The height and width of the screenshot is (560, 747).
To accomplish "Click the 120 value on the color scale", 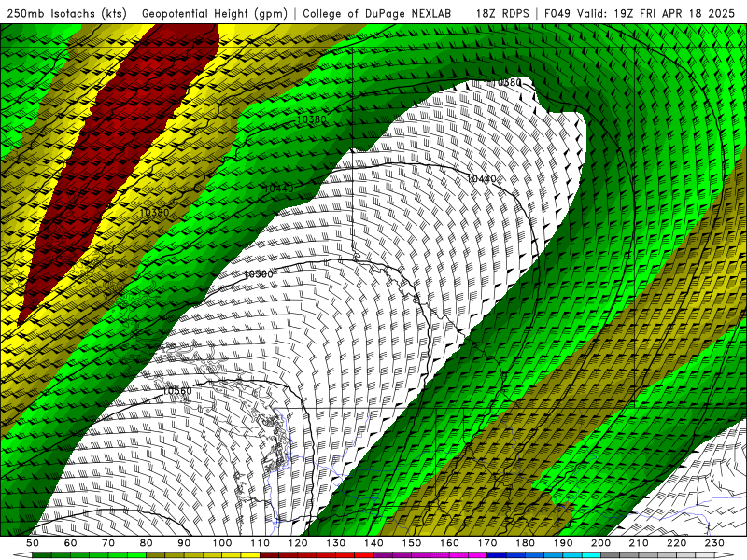I will [x=298, y=543].
